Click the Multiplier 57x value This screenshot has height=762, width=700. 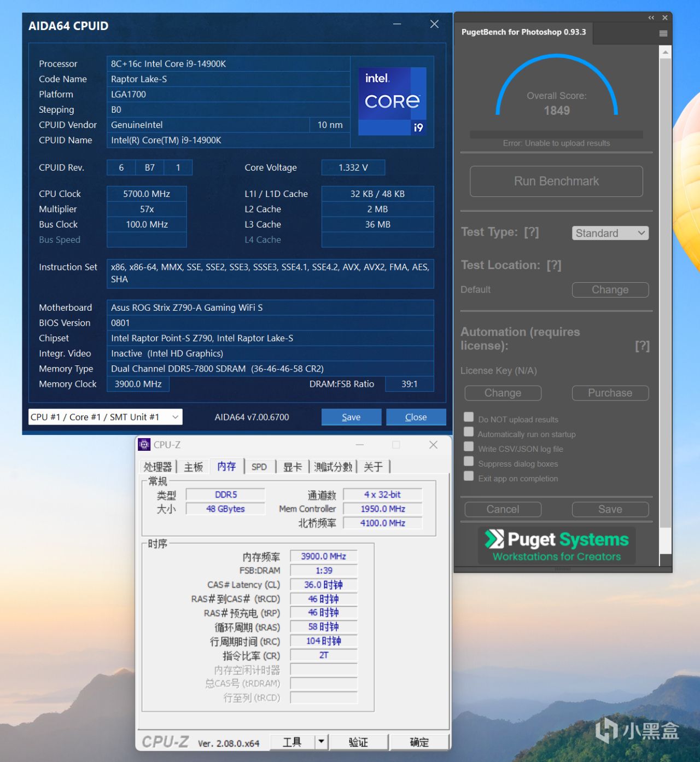(147, 209)
